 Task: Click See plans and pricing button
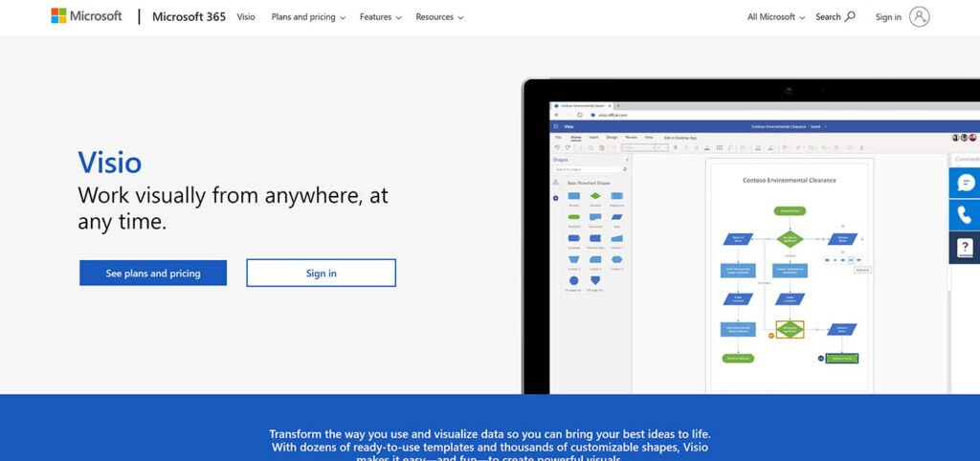tap(153, 273)
